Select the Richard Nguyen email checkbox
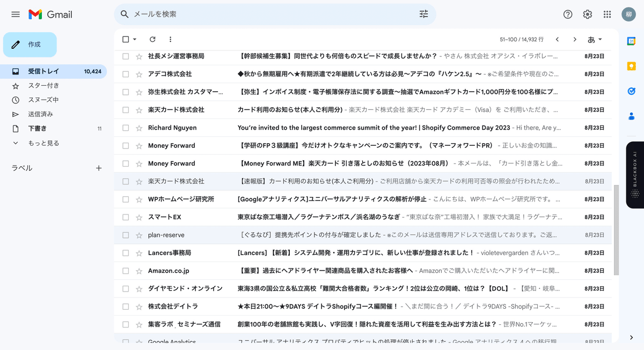This screenshot has width=644, height=350. point(126,128)
